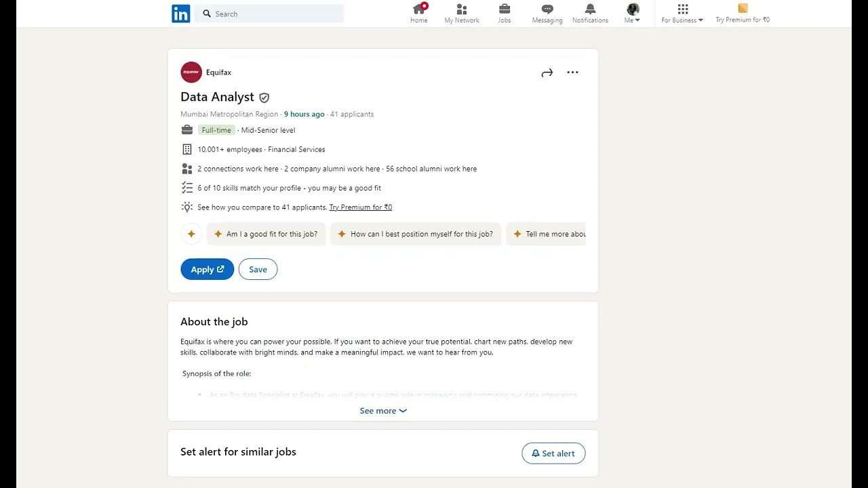Click the Data Analyst job title
868x488 pixels.
point(217,97)
